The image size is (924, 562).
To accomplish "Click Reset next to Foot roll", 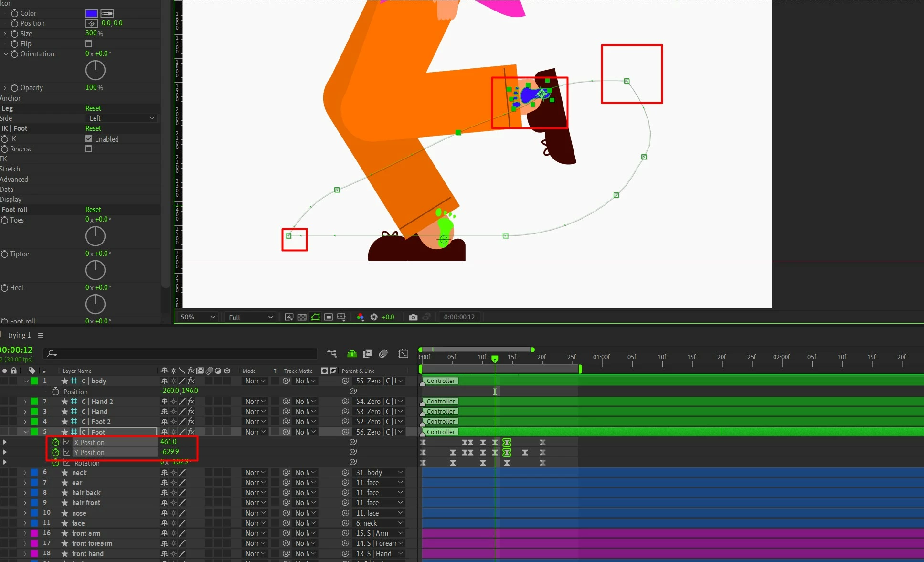I will click(x=93, y=210).
